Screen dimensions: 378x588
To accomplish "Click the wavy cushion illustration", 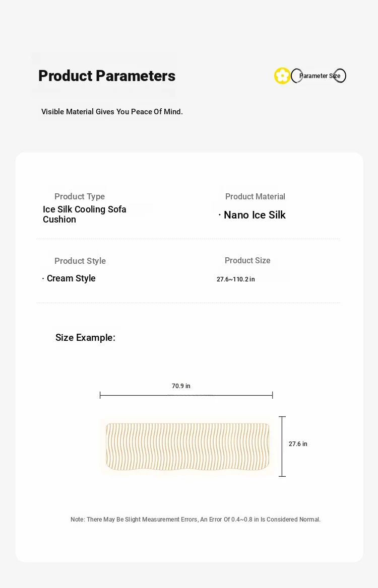I will coord(187,447).
